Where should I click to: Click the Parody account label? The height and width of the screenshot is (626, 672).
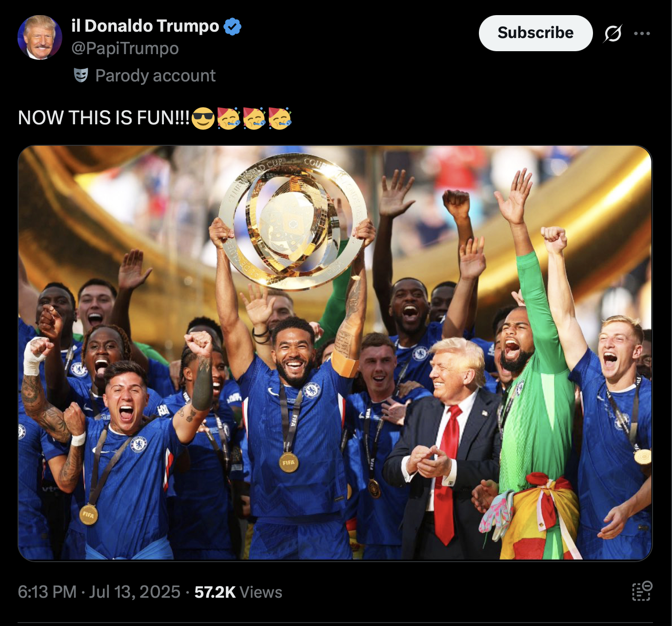click(155, 76)
